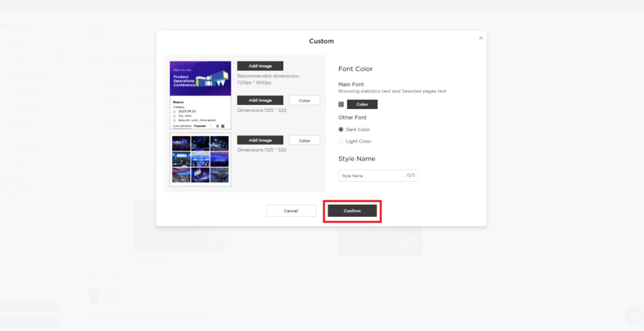Focus the Style Name text field
Screen dimensions: 644x331
click(x=372, y=175)
